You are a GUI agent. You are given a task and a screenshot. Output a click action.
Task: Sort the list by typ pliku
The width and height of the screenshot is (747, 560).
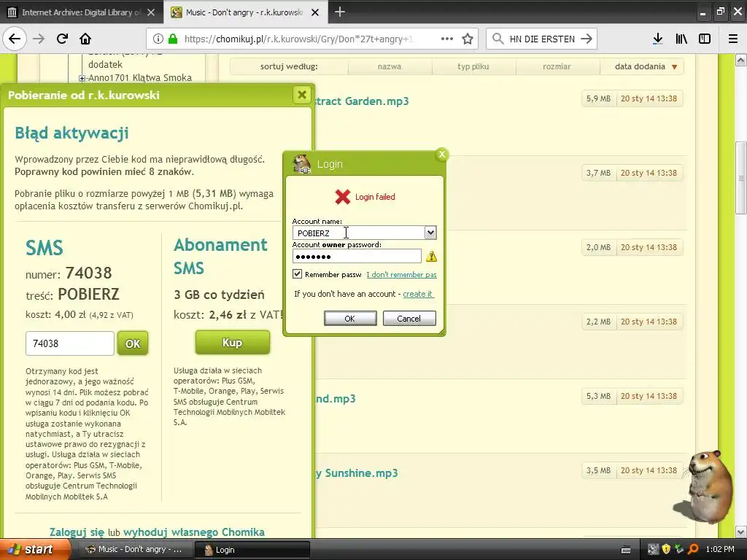click(x=473, y=66)
